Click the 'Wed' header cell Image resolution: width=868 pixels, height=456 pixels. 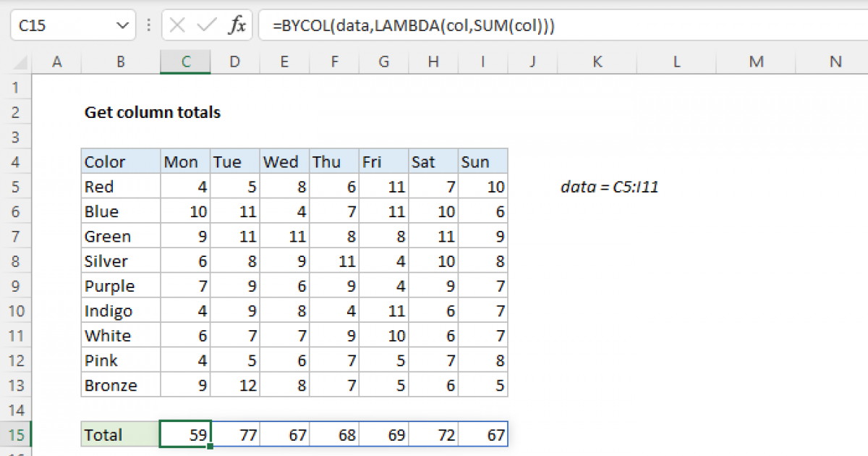pyautogui.click(x=284, y=162)
